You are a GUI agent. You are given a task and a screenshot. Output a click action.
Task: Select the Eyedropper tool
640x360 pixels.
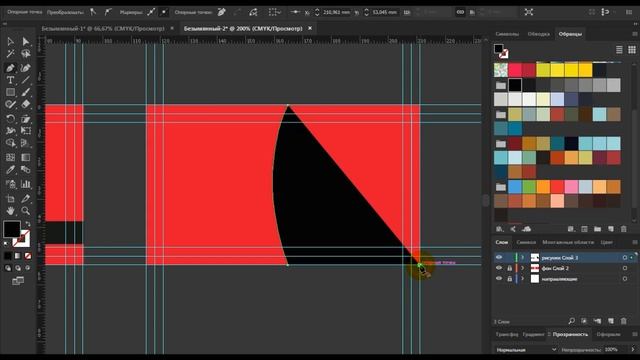click(11, 170)
